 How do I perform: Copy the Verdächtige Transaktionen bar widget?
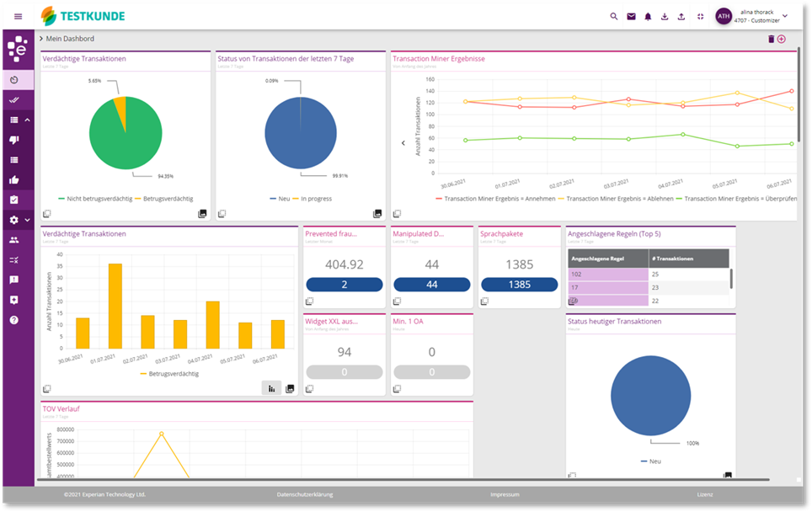pos(46,388)
